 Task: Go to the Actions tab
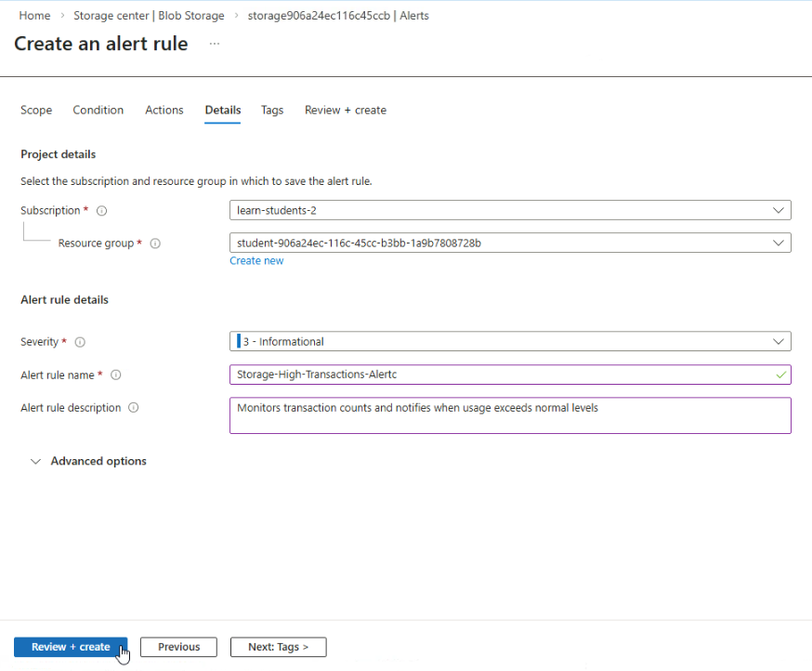(x=164, y=110)
